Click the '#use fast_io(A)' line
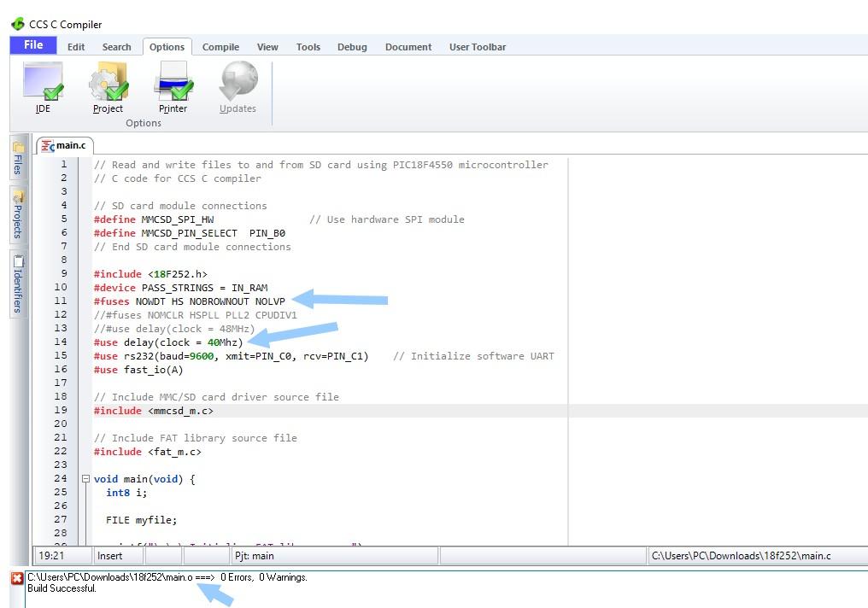This screenshot has width=868, height=608. [138, 370]
